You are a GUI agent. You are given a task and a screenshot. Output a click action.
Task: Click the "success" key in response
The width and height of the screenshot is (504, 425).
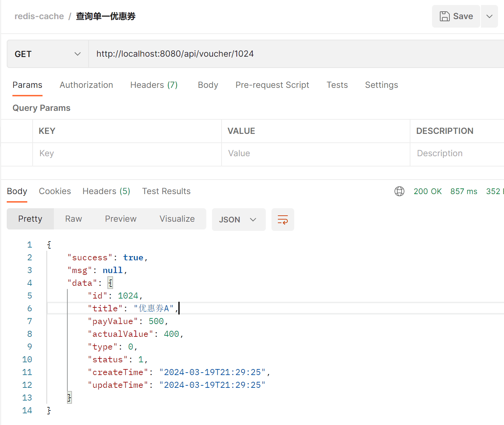(x=90, y=257)
